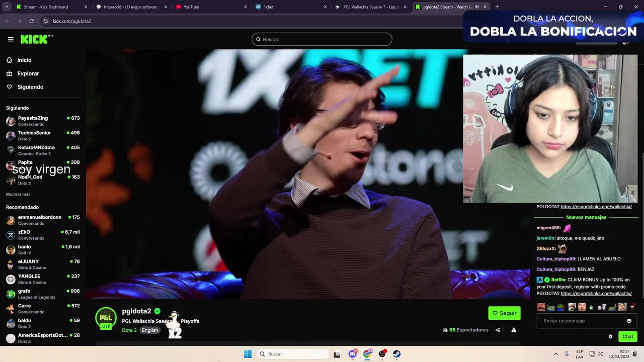Open the emoji picker in chat input
Image resolution: width=644 pixels, height=362 pixels.
coord(629,321)
